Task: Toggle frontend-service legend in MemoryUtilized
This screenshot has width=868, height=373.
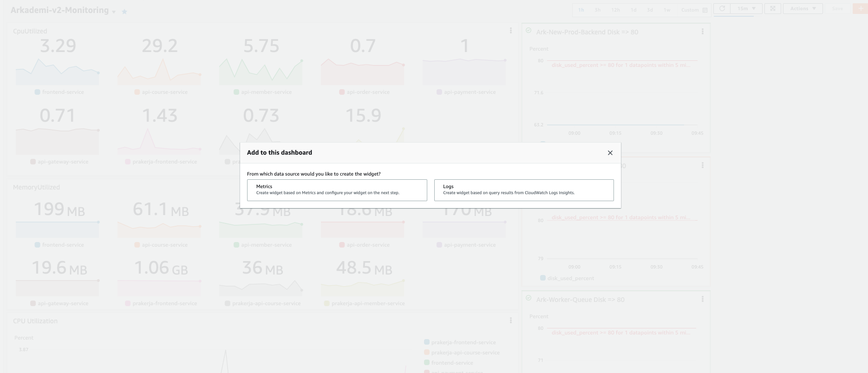Action: [x=59, y=245]
